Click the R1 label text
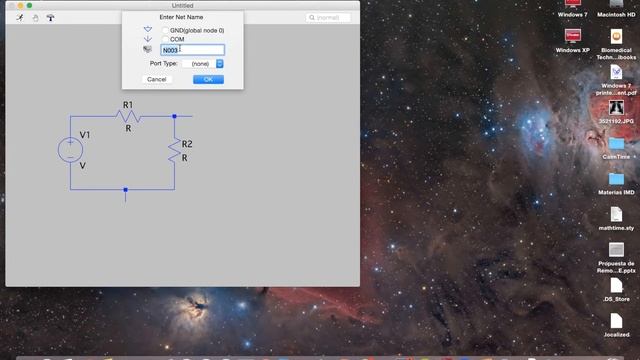This screenshot has width=640, height=360. 128,105
